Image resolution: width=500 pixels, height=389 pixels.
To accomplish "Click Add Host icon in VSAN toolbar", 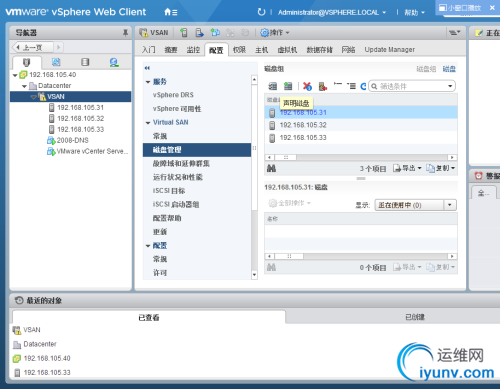I will point(183,33).
